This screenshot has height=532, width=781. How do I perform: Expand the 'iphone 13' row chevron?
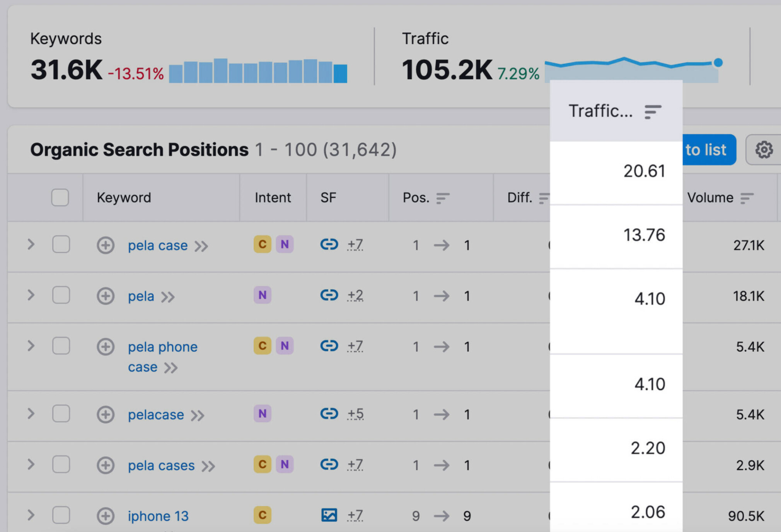31,515
